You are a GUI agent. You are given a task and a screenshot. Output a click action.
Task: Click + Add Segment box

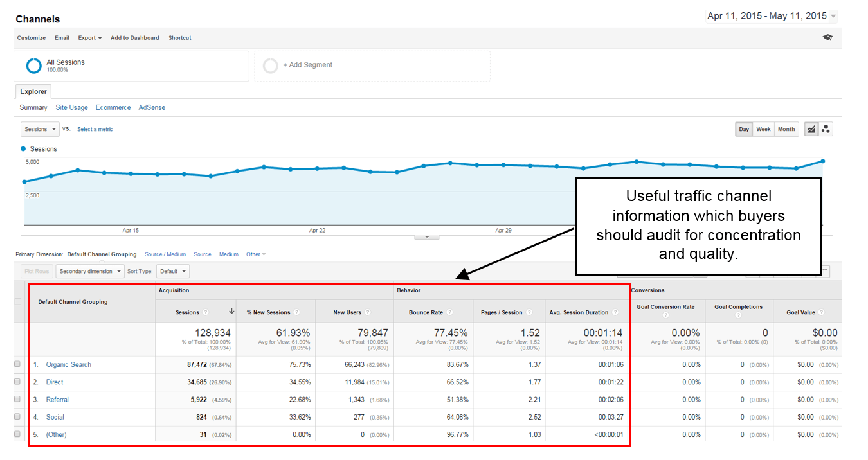tap(372, 66)
